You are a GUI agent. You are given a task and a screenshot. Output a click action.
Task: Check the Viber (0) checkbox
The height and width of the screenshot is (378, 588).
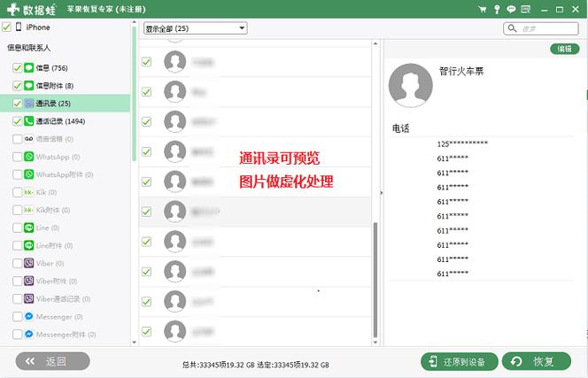pos(17,263)
